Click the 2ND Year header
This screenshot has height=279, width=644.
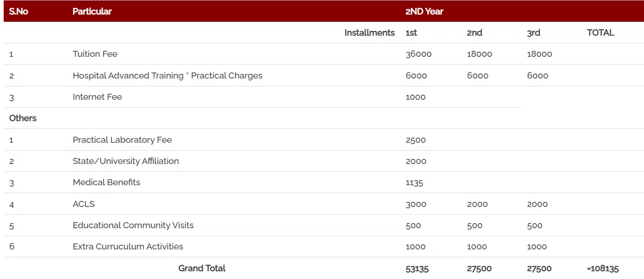424,12
